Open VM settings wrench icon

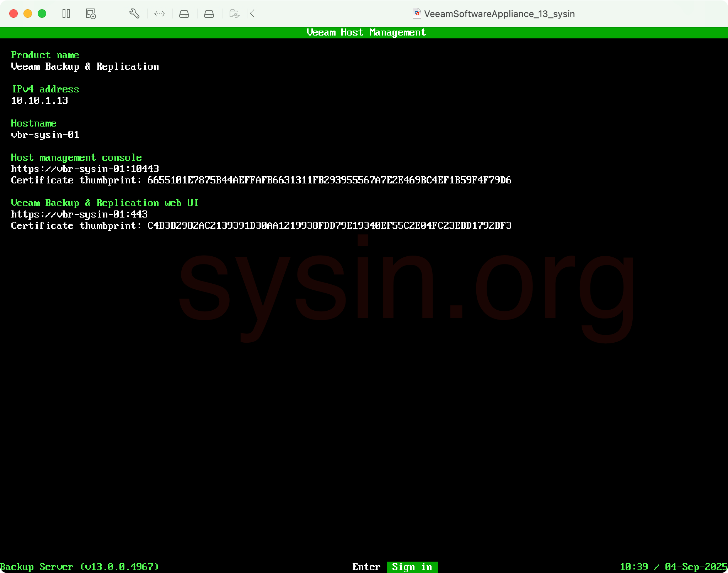134,14
